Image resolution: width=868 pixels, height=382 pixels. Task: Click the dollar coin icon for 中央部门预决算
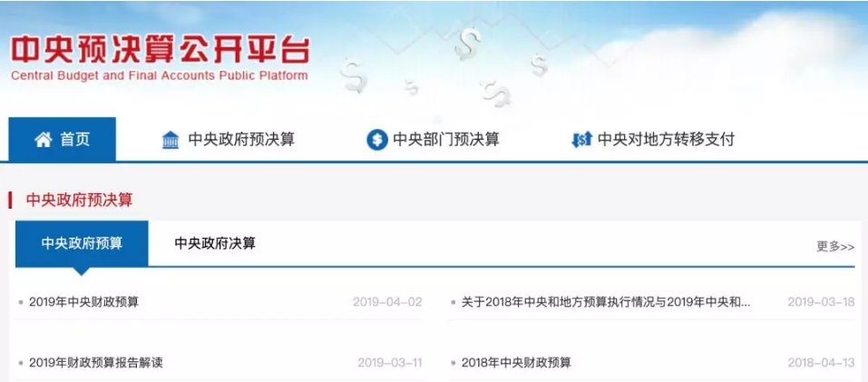coord(376,140)
